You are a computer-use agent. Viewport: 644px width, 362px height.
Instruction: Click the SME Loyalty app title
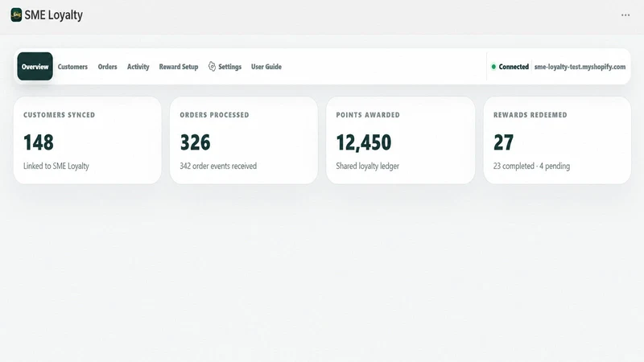[53, 15]
